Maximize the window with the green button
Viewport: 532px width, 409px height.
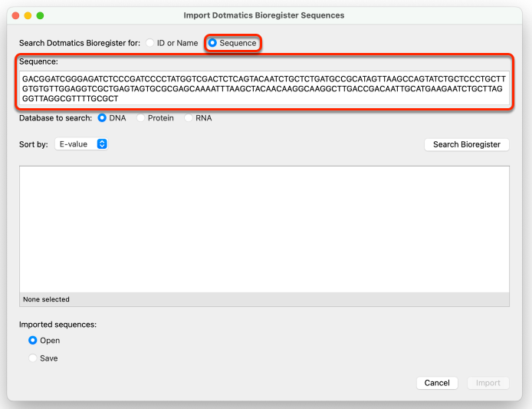pyautogui.click(x=40, y=15)
